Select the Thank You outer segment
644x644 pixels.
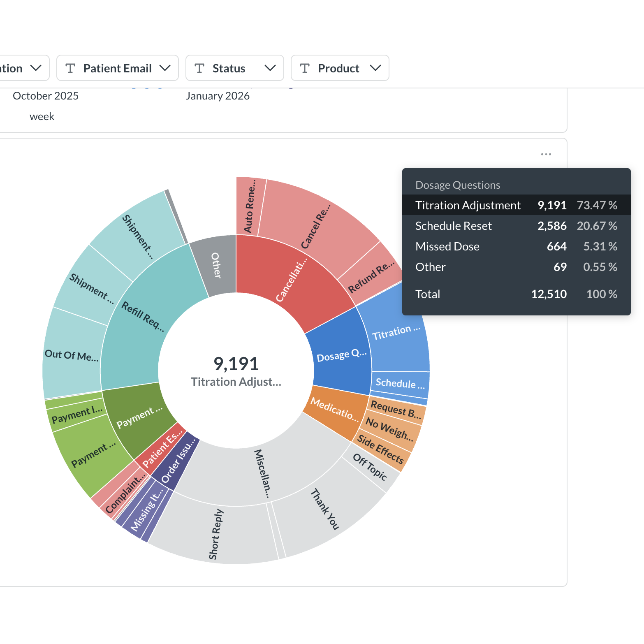tap(325, 510)
